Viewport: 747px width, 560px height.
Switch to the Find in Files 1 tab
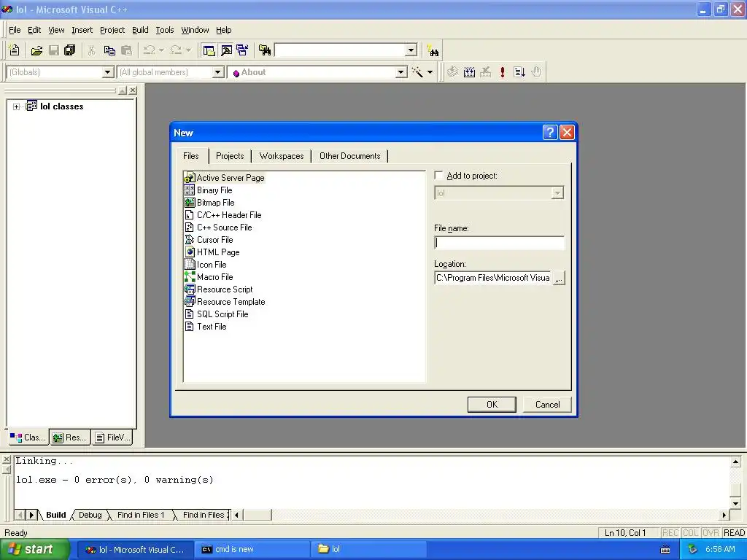tap(141, 515)
